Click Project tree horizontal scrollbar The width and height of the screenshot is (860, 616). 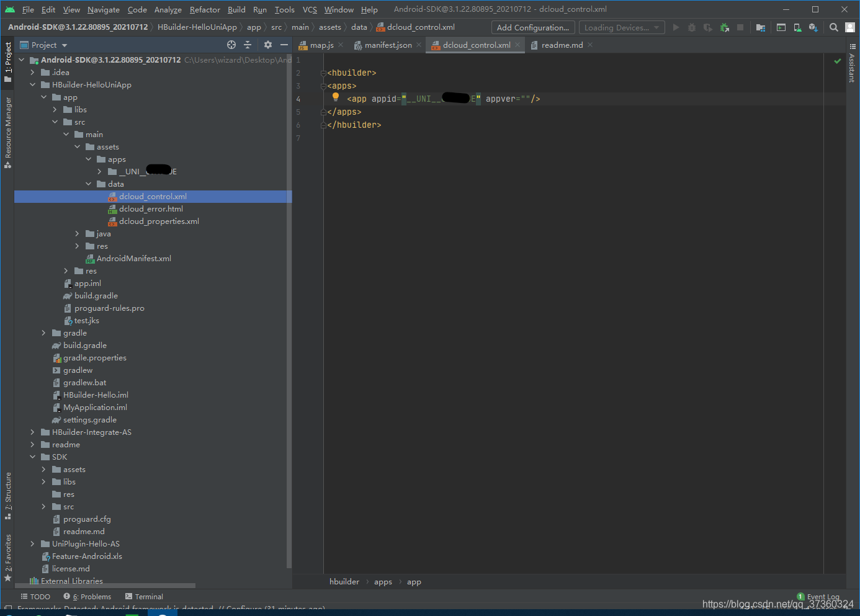[104, 586]
